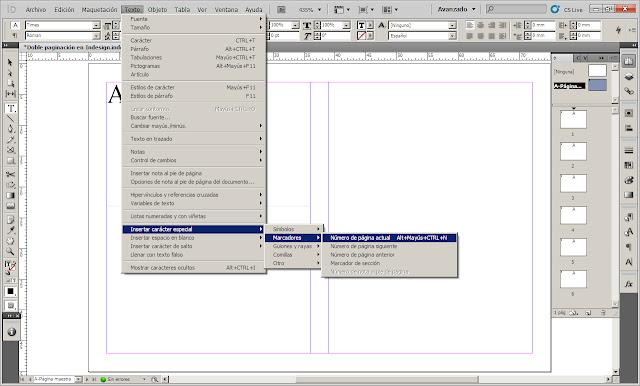This screenshot has width=640, height=386.
Task: Click the black fill color swatch in toolbox
Action: [10, 291]
